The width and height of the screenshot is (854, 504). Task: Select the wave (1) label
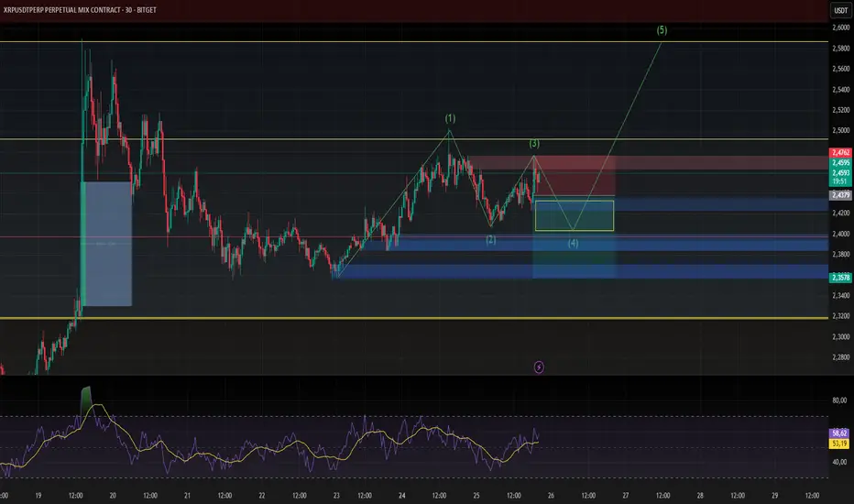click(450, 118)
